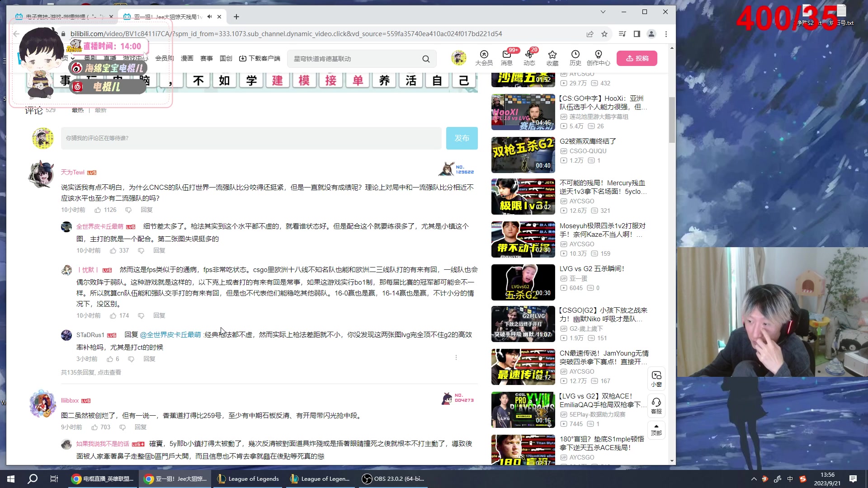Click the search magnifier icon
Viewport: 868px width, 488px height.
coord(426,59)
